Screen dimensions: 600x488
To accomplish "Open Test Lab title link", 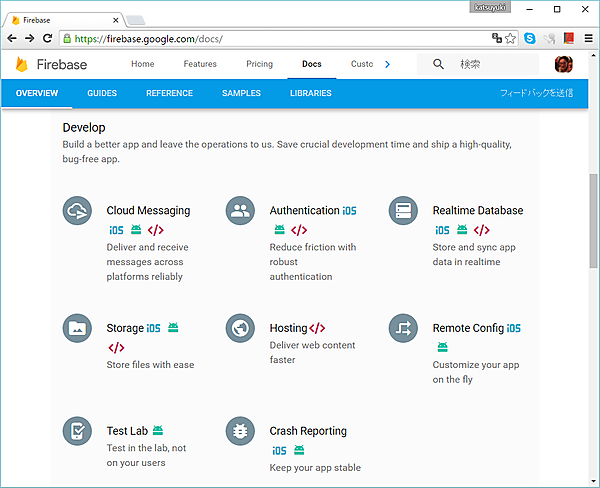I will point(127,431).
